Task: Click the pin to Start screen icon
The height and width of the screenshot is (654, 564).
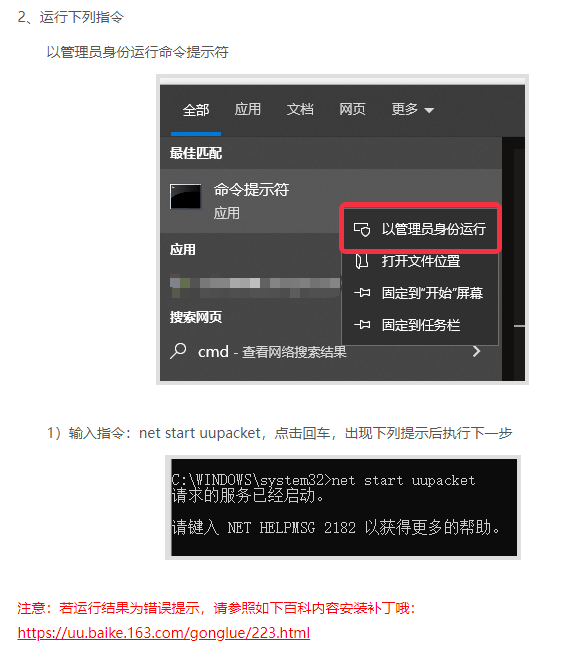Action: point(362,293)
